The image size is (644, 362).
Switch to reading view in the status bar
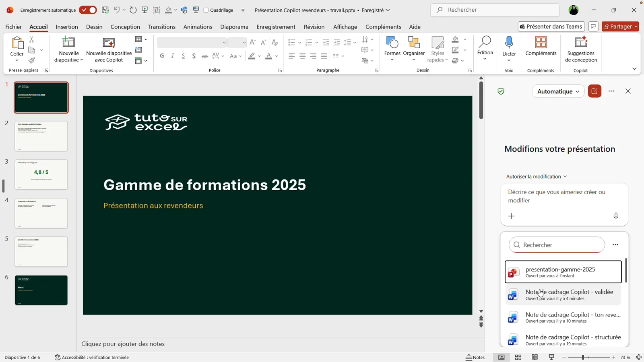(535, 357)
